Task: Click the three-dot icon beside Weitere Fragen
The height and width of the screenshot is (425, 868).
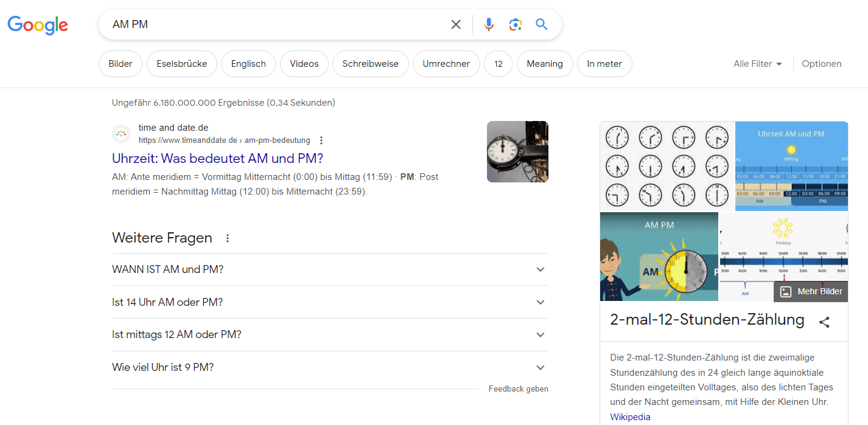Action: click(227, 238)
